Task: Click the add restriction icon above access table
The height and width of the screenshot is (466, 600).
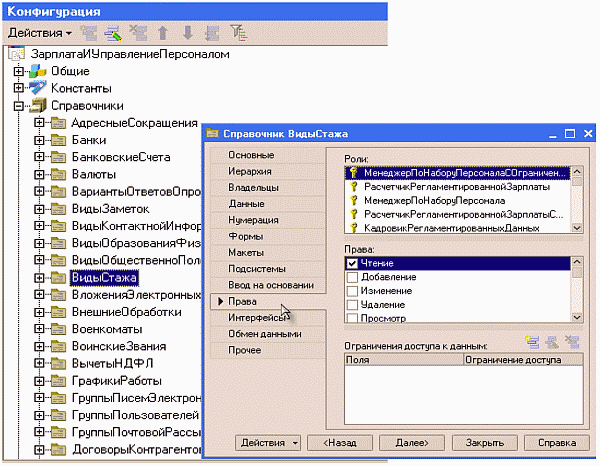Action: point(531,342)
